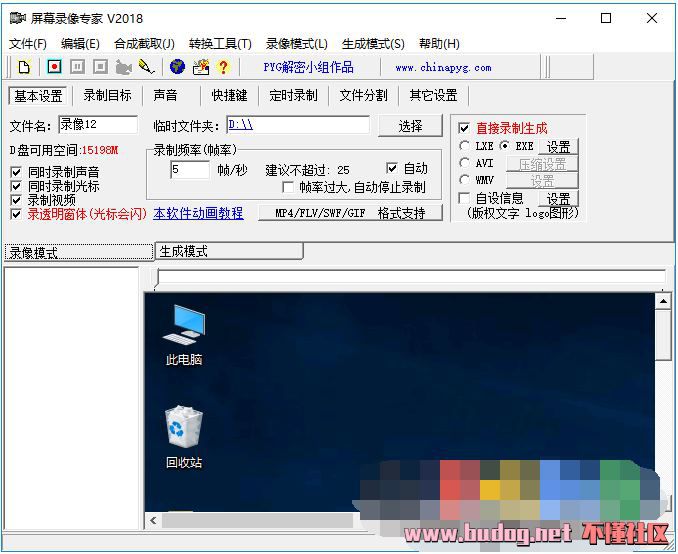Click the globe website toolbar icon
The width and height of the screenshot is (678, 554).
177,67
